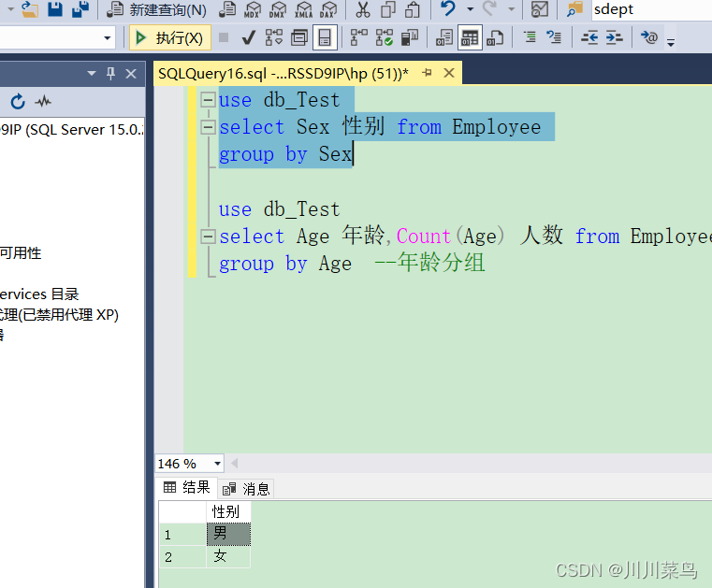Click 执行(X) to run the query

[x=170, y=37]
